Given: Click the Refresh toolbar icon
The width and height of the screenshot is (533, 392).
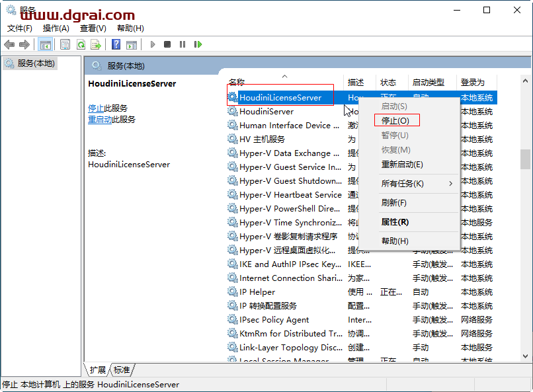Looking at the screenshot, I should click(x=81, y=44).
